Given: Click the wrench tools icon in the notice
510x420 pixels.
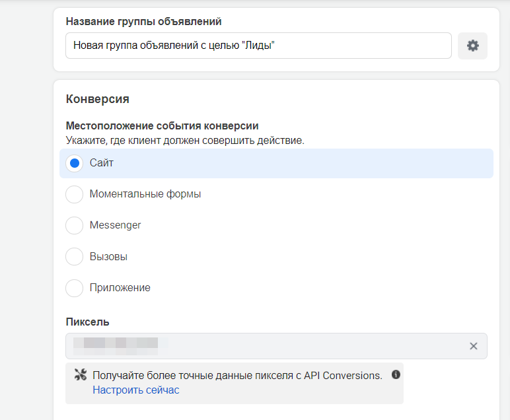Looking at the screenshot, I should 81,375.
